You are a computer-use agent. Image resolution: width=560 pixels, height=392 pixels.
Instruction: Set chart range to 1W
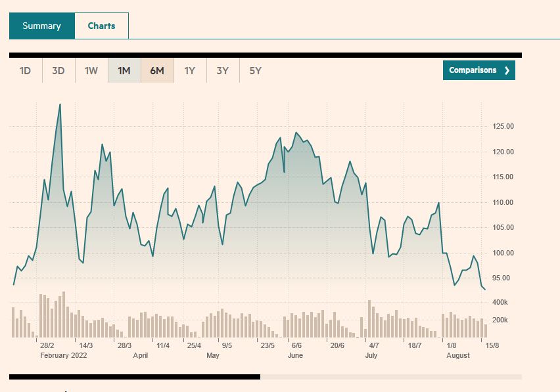point(91,71)
